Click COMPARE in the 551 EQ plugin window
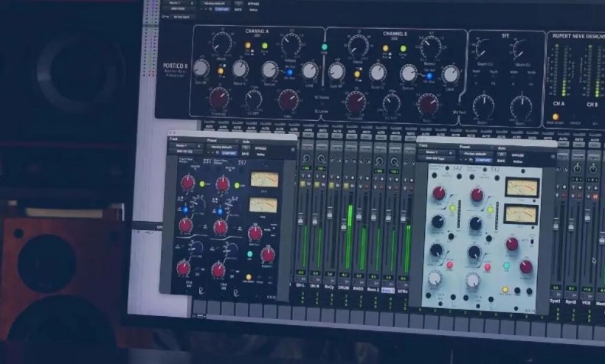This screenshot has height=364, width=605. click(229, 153)
